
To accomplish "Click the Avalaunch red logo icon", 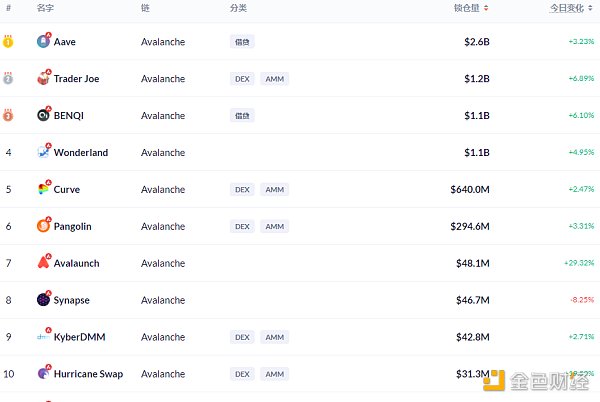I will tap(43, 262).
